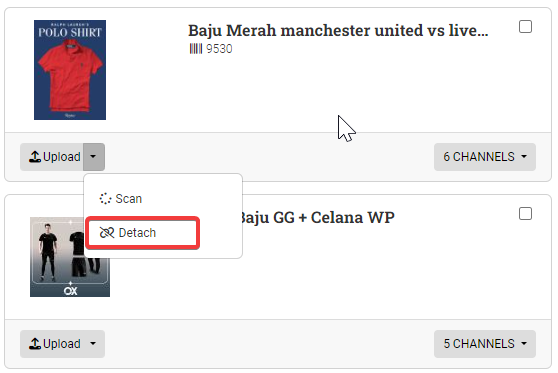Click the broken-link Detach icon

tap(107, 233)
